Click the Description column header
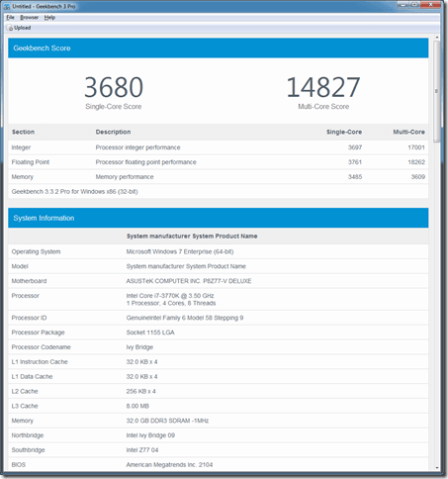The height and width of the screenshot is (479, 448). [113, 132]
